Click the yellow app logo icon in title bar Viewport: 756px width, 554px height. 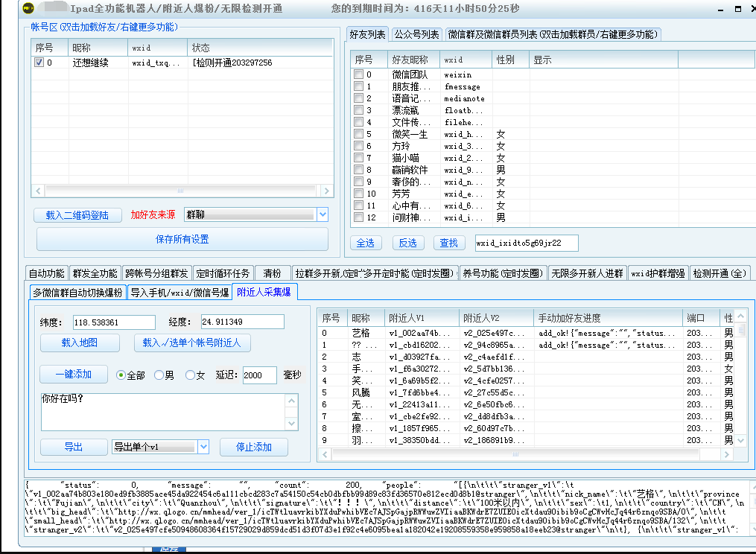pos(28,8)
